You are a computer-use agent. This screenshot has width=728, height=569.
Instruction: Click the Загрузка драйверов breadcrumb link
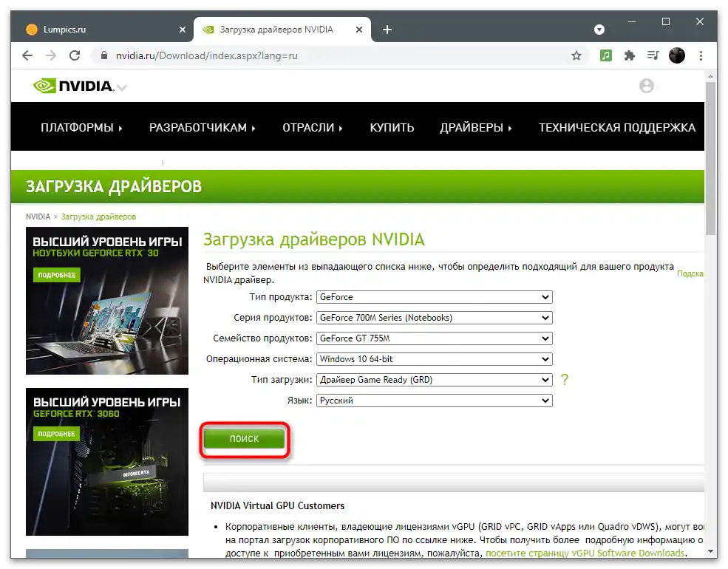pyautogui.click(x=98, y=217)
